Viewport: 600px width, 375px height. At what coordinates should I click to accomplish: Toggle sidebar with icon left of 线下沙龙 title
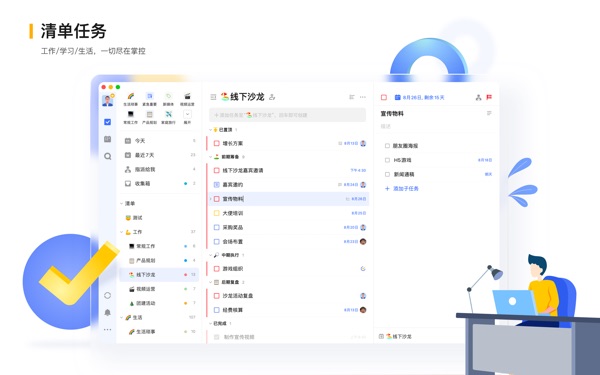click(x=213, y=97)
